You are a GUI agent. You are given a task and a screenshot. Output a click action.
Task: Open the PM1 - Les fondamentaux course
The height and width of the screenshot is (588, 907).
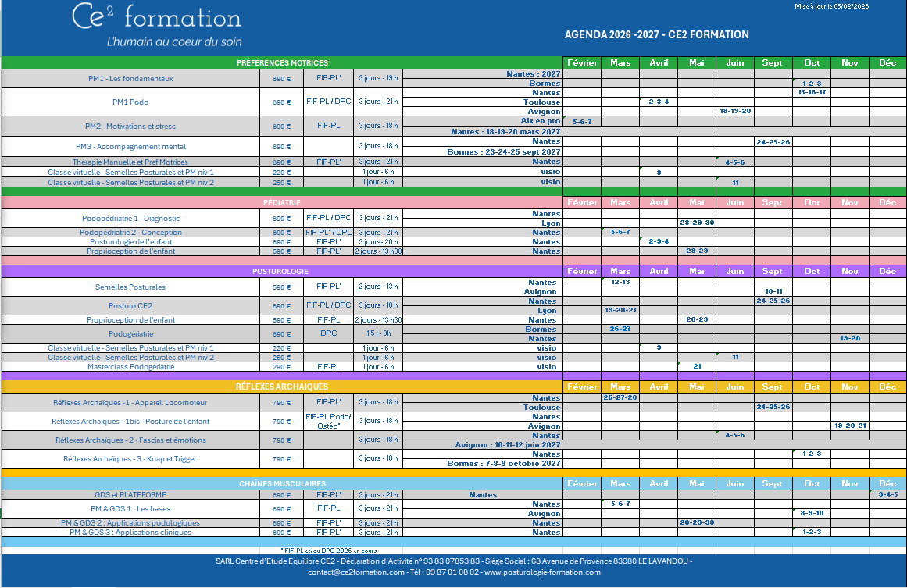tap(130, 79)
